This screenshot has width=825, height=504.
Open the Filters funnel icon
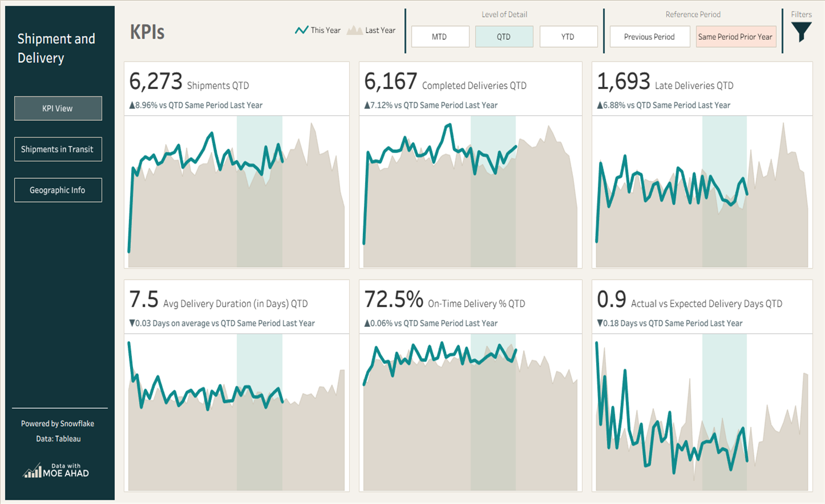(801, 32)
